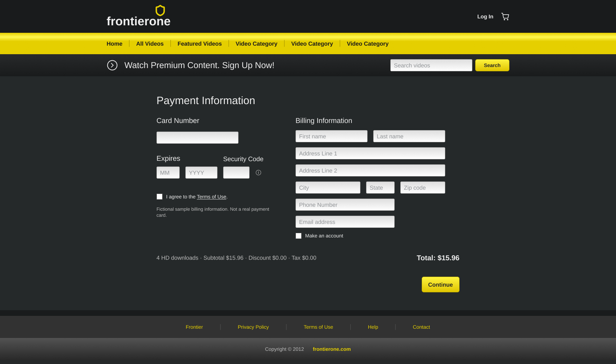Click the circled arrow next to Watch Premium Content
This screenshot has width=616, height=364.
112,65
